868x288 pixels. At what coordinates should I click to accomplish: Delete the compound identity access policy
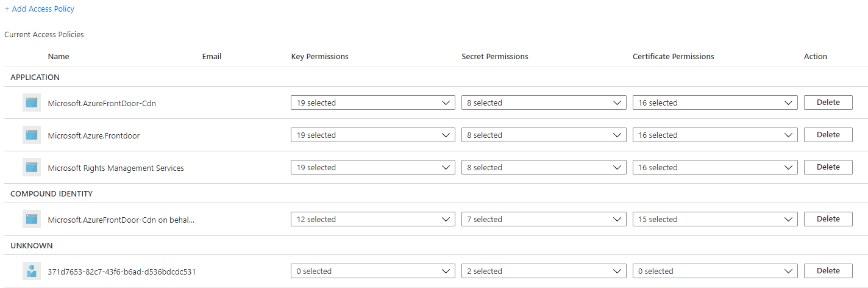click(x=828, y=219)
